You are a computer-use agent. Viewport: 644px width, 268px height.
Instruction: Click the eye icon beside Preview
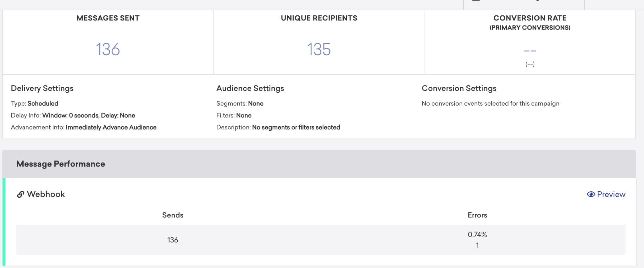pos(591,194)
